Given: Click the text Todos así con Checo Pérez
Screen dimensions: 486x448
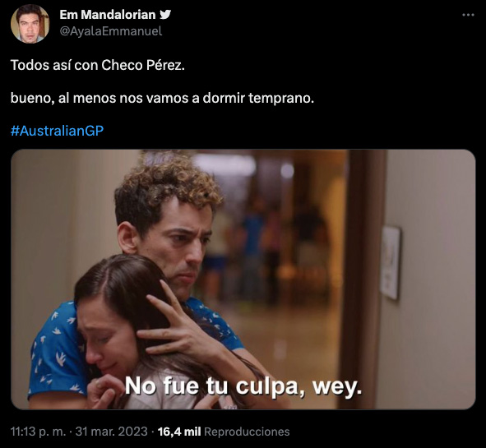Looking at the screenshot, I should (x=98, y=65).
